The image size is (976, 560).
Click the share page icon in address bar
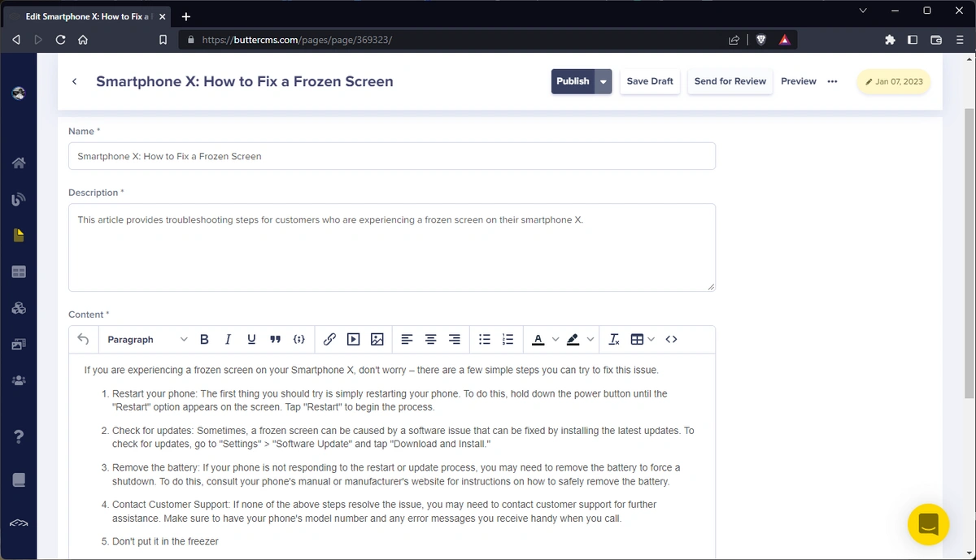tap(734, 39)
